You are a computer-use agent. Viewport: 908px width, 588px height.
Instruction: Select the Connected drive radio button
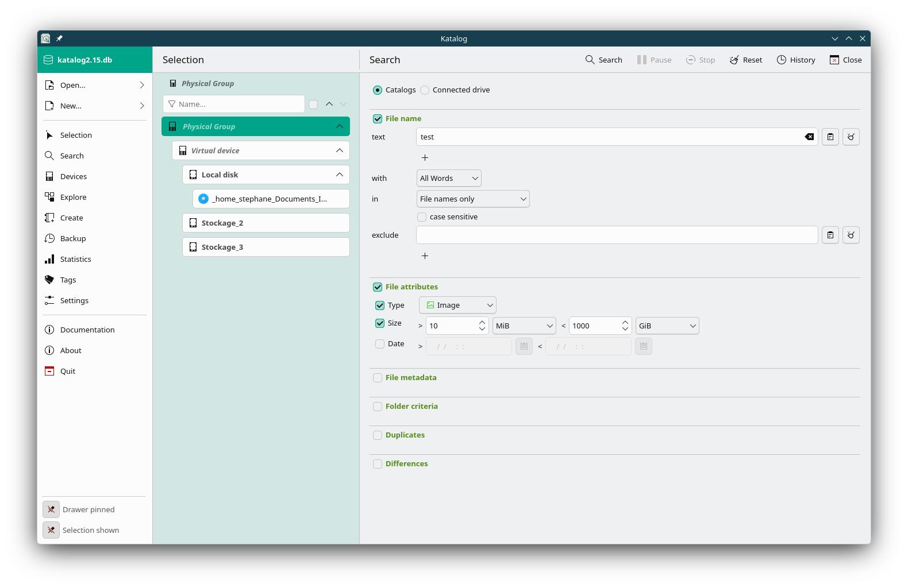coord(425,90)
